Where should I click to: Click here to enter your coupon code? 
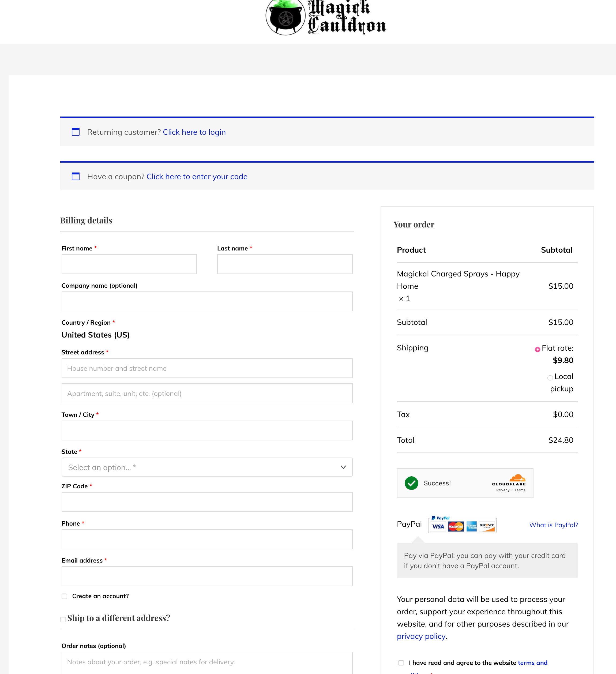tap(197, 177)
